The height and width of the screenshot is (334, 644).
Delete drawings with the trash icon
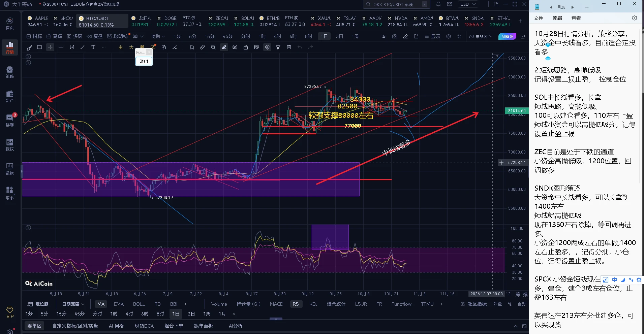tap(289, 47)
